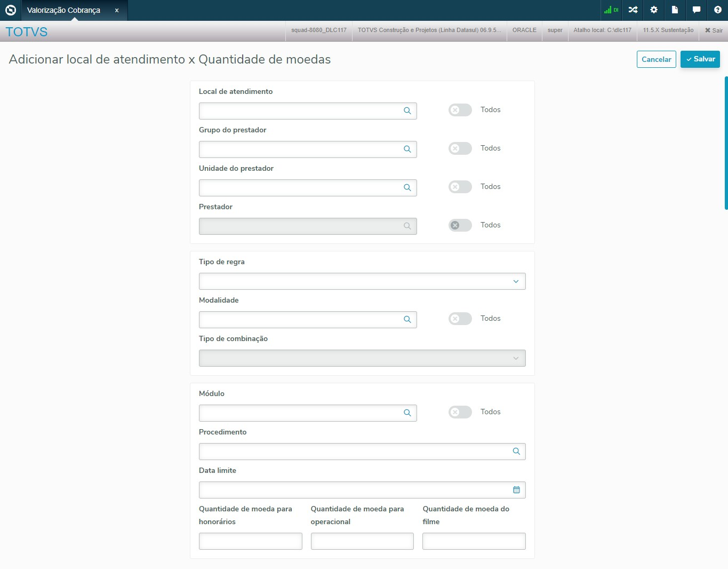Click the Modalidade search magnifier icon
The width and height of the screenshot is (728, 569).
(407, 320)
